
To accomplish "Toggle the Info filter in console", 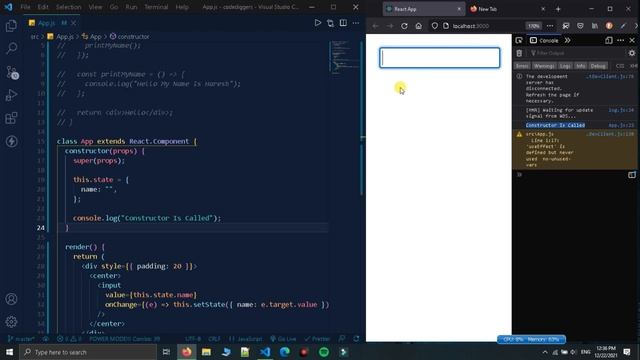I will 580,66.
